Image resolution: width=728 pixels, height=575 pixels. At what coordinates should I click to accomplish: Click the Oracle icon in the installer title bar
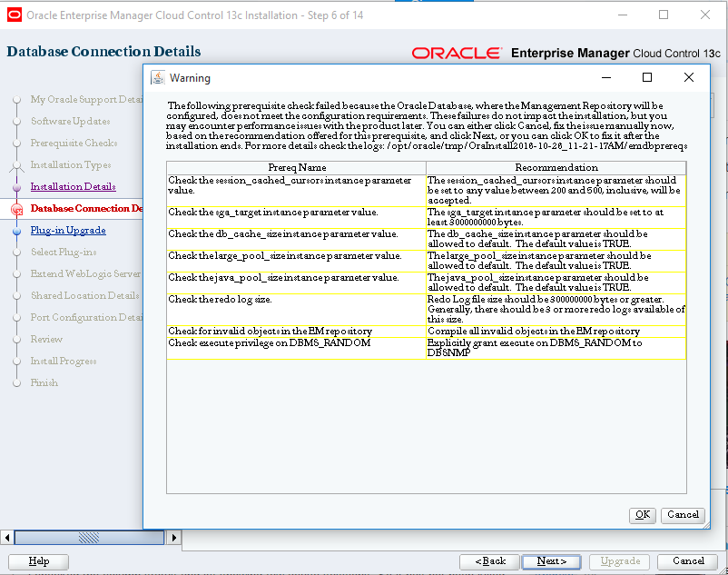coord(14,15)
